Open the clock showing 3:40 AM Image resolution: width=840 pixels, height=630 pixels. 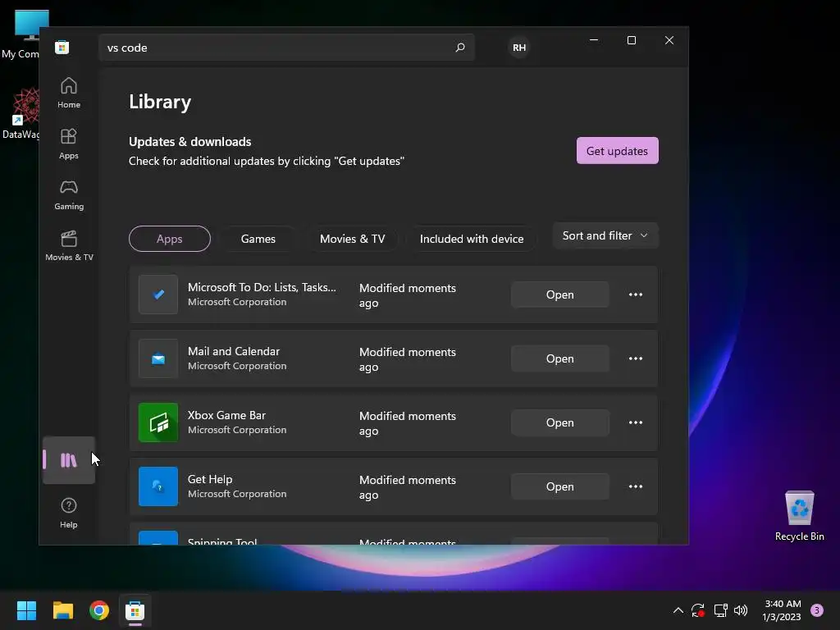click(x=782, y=610)
